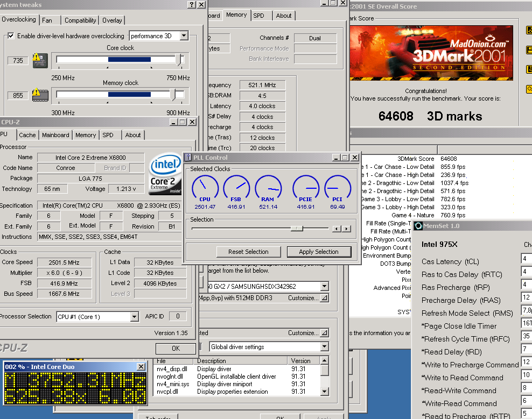Click the Car Chase Low Detail result 855.9 fps
532x419 pixels.
coord(453,167)
